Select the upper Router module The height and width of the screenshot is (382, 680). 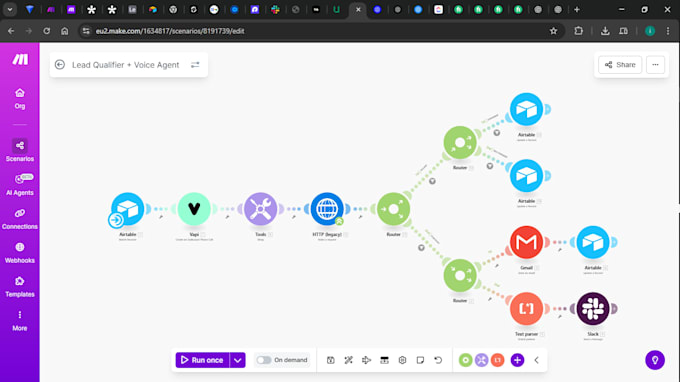click(x=460, y=143)
